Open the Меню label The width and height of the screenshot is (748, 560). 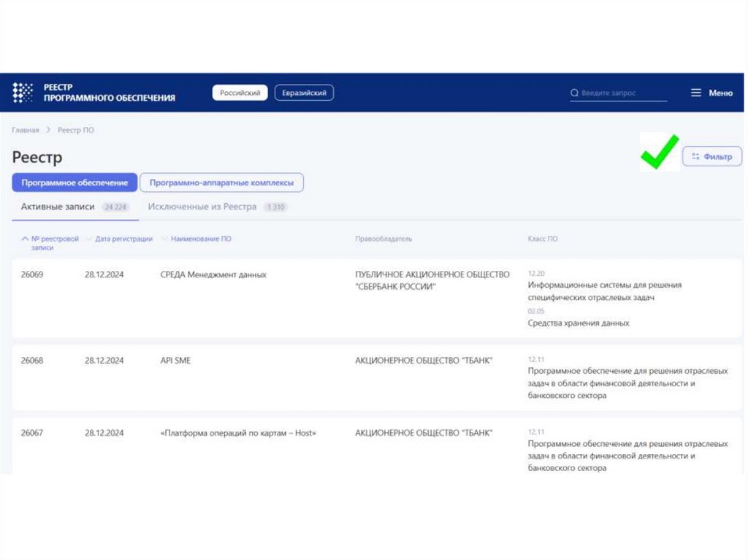pyautogui.click(x=720, y=93)
